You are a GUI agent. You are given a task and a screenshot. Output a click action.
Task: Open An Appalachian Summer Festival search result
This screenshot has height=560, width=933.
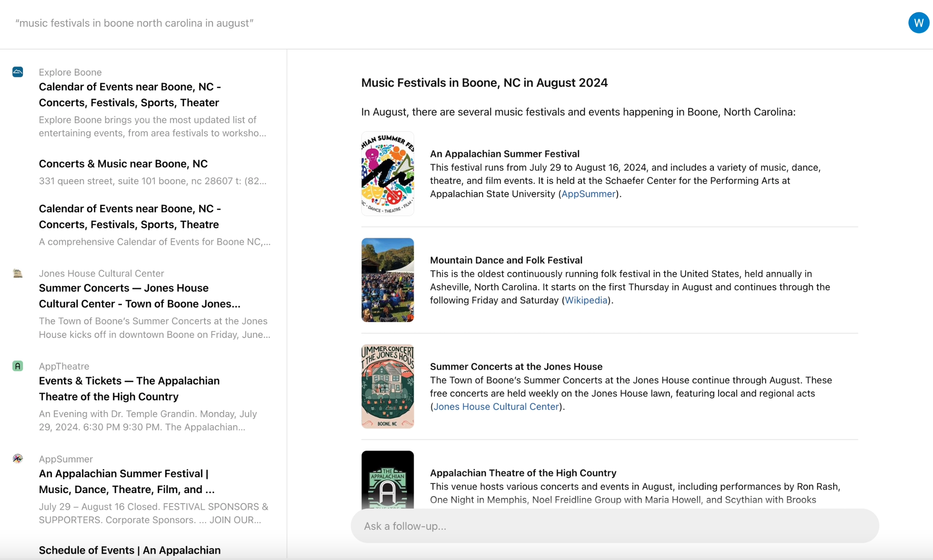[126, 481]
